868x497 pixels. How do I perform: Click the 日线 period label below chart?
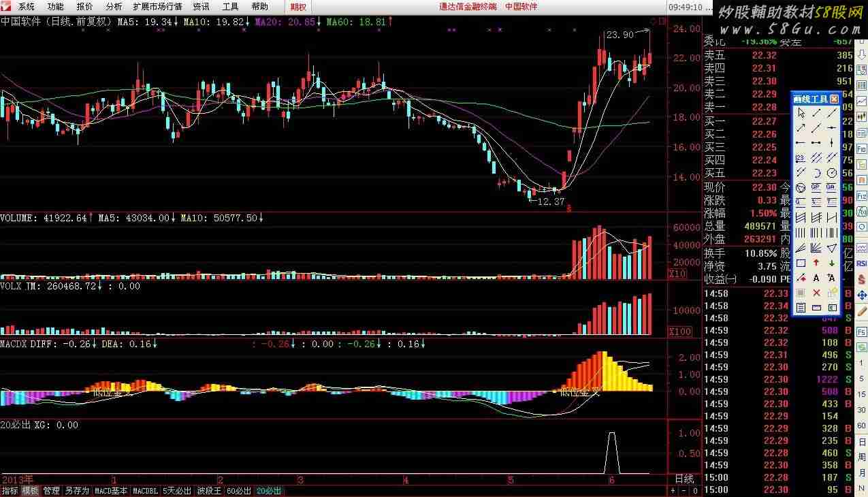click(684, 479)
